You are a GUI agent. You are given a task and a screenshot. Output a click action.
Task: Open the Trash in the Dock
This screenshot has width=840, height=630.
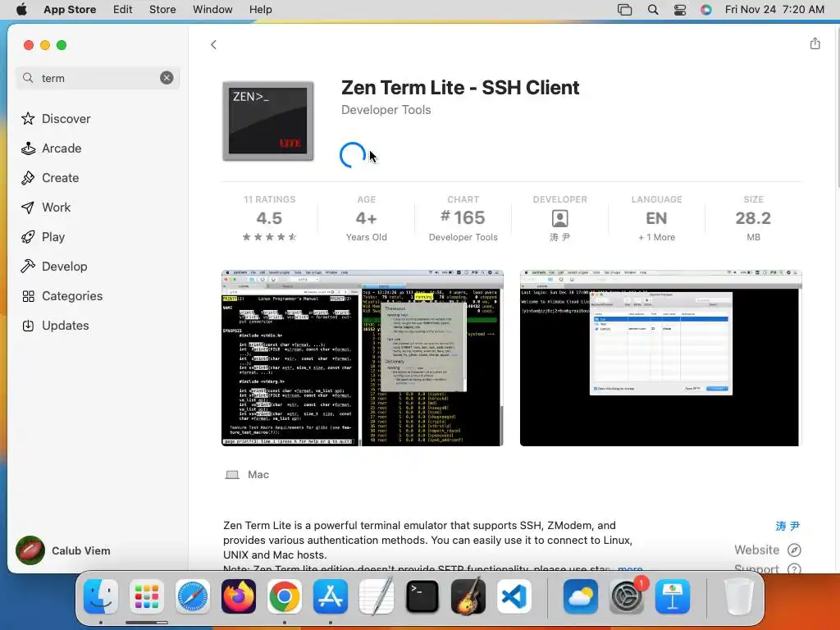(739, 596)
